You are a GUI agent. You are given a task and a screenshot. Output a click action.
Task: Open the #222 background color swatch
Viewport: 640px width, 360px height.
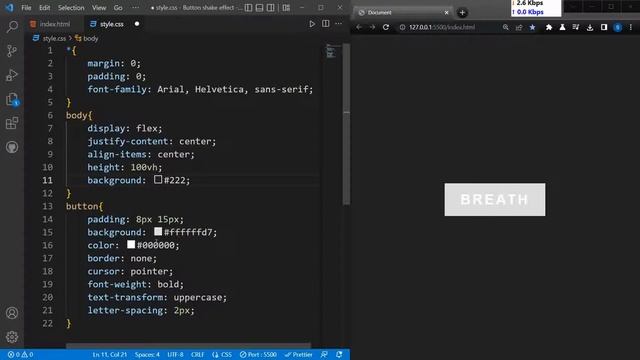point(158,180)
